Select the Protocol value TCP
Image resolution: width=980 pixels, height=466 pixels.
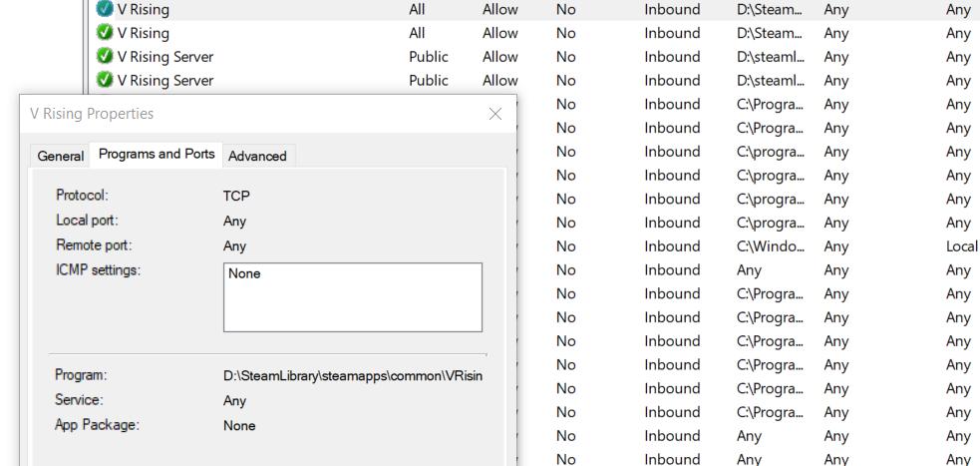coord(236,196)
